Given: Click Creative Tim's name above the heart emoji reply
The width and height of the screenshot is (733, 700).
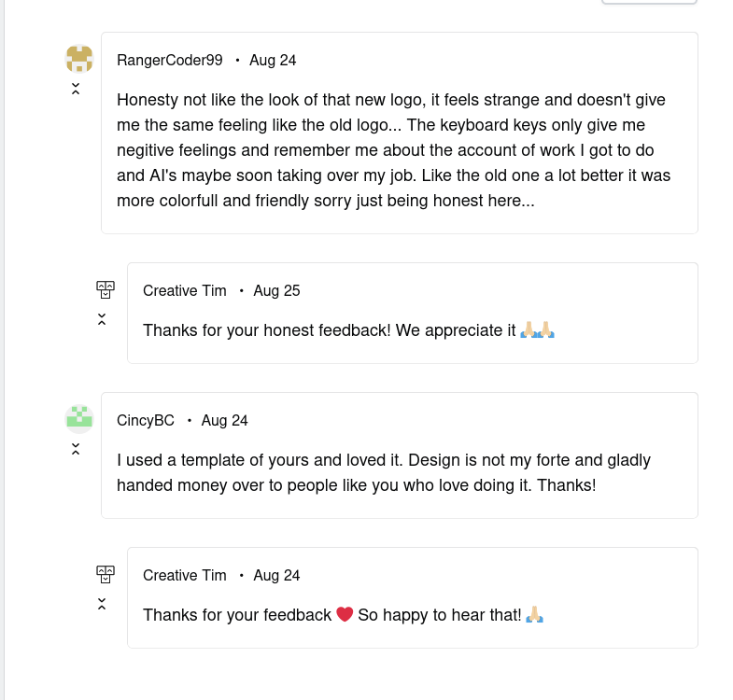Looking at the screenshot, I should [x=185, y=575].
